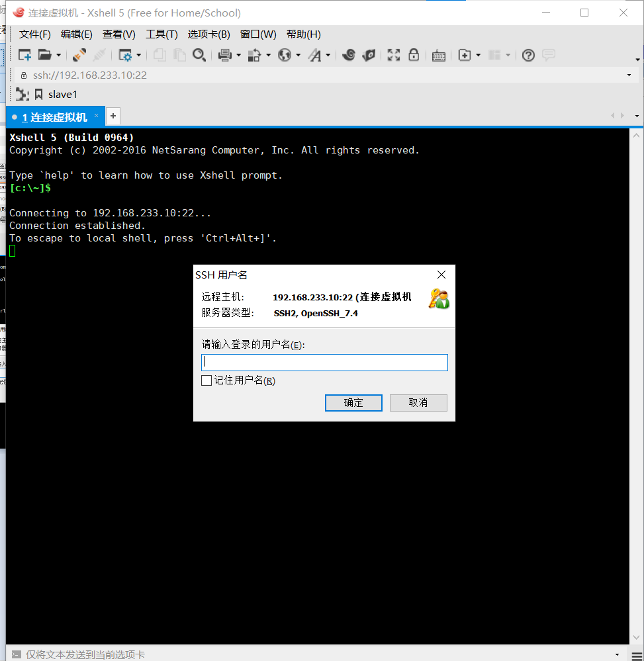The height and width of the screenshot is (661, 644).
Task: Click the lock screen icon
Action: tap(414, 55)
